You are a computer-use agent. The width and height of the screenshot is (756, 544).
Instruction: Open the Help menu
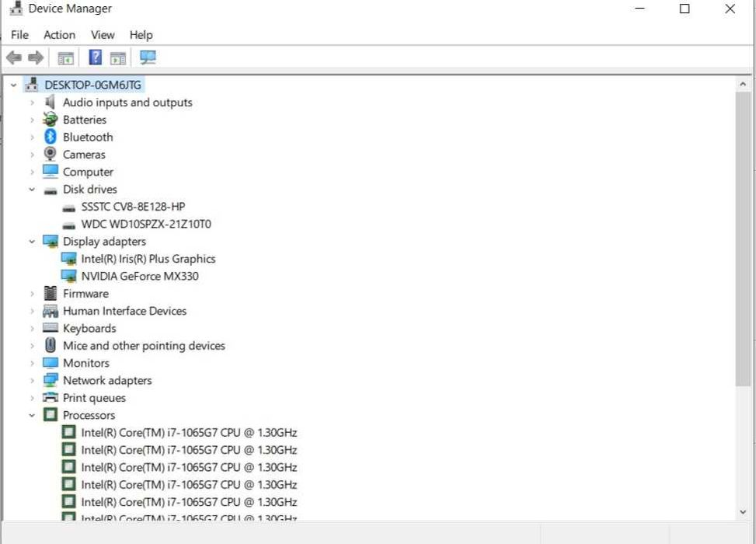click(141, 35)
